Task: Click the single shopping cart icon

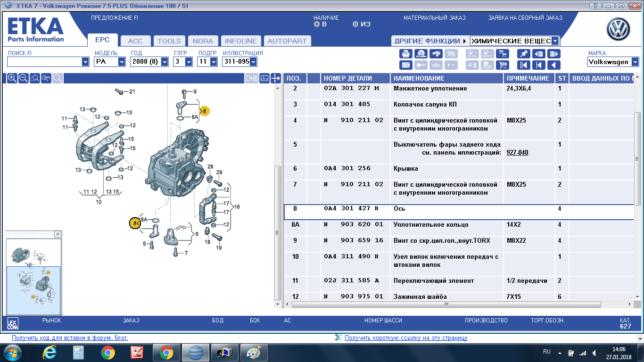Action: (x=503, y=65)
